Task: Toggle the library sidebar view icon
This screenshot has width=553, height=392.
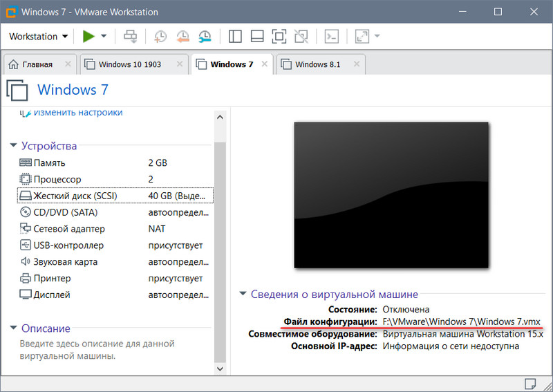Action: (235, 37)
